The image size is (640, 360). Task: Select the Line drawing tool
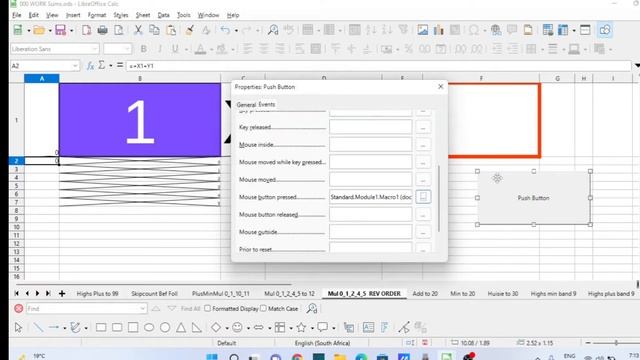38,327
